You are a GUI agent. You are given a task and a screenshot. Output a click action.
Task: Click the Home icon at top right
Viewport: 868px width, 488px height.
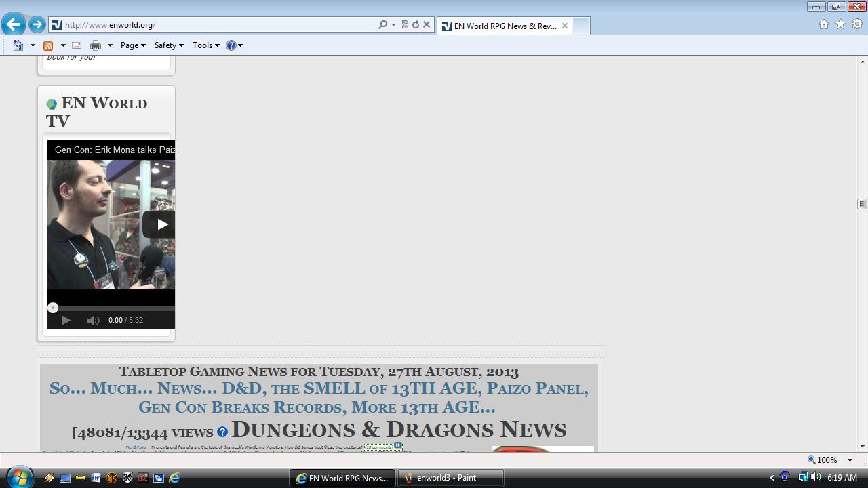(824, 24)
